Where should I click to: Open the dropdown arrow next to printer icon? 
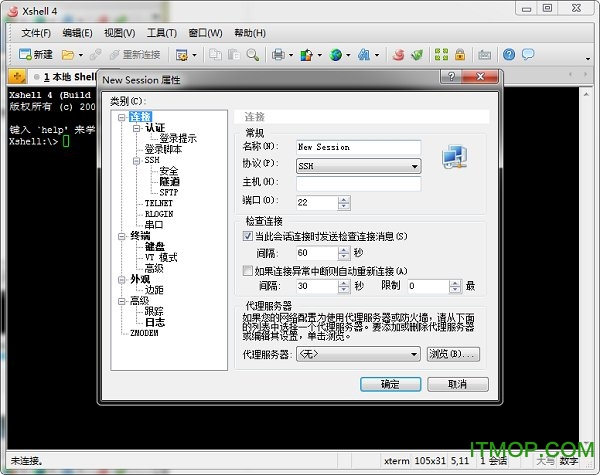[x=291, y=55]
